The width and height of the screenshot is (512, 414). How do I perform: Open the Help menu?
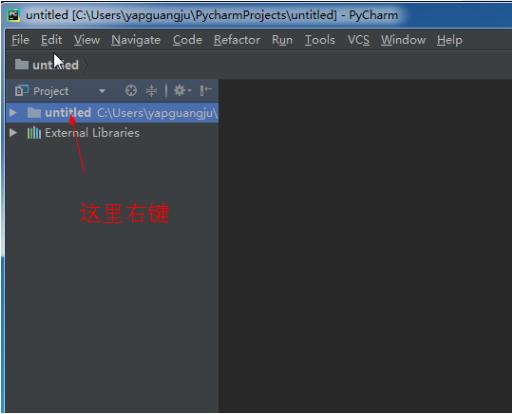point(450,40)
